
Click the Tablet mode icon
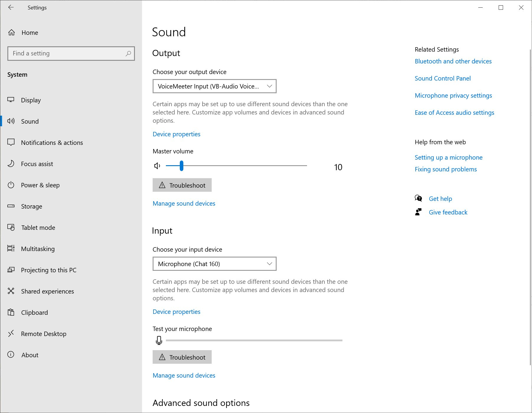[x=11, y=227]
